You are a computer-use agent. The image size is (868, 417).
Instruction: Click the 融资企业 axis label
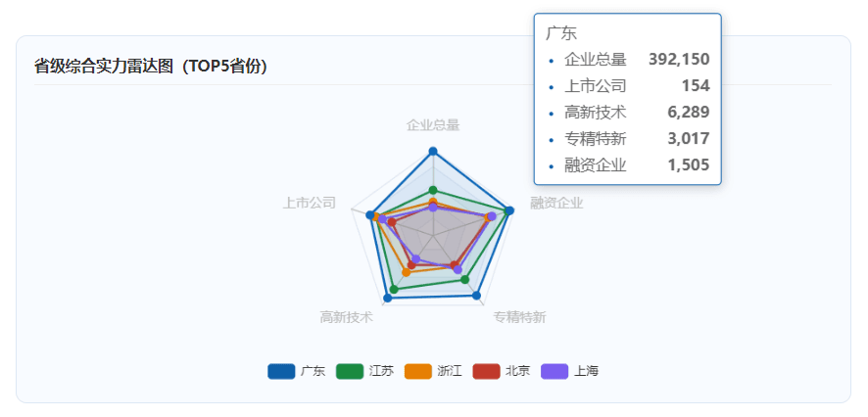[x=556, y=203]
